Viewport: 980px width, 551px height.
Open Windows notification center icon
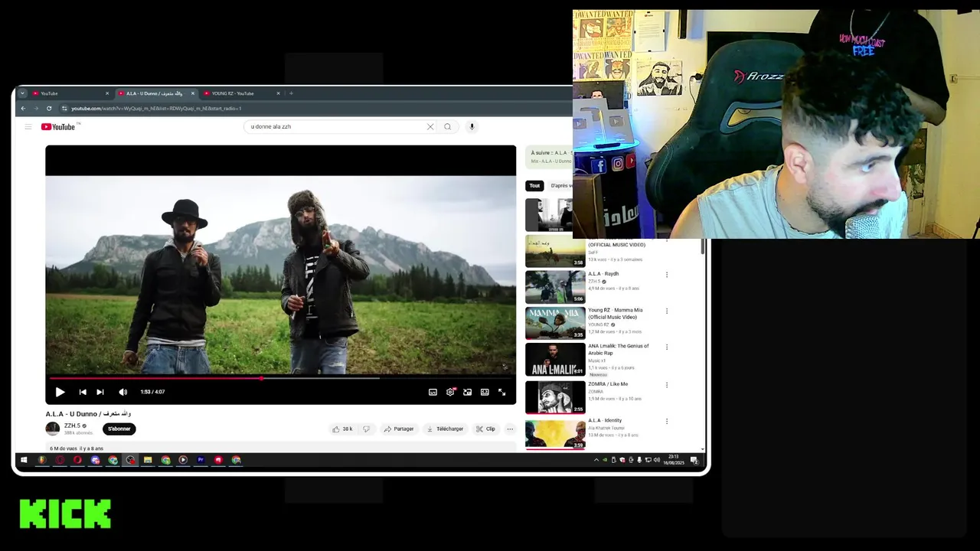694,460
